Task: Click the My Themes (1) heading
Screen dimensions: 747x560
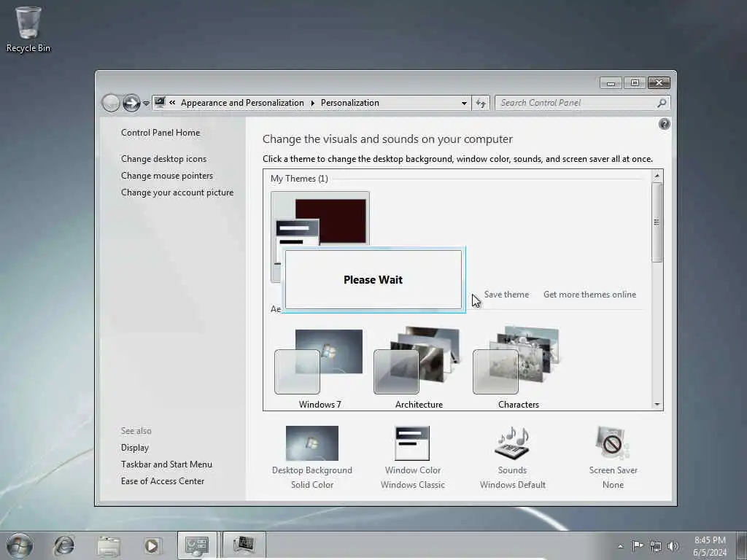Action: point(299,179)
